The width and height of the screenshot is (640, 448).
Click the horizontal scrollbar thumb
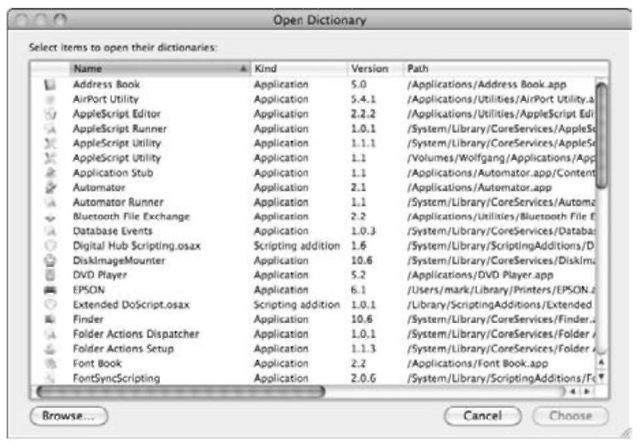coord(180,392)
